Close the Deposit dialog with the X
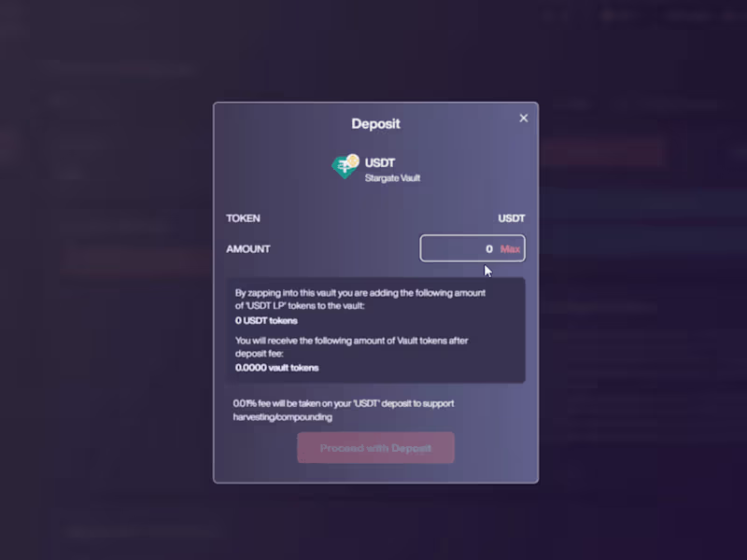 [x=523, y=119]
